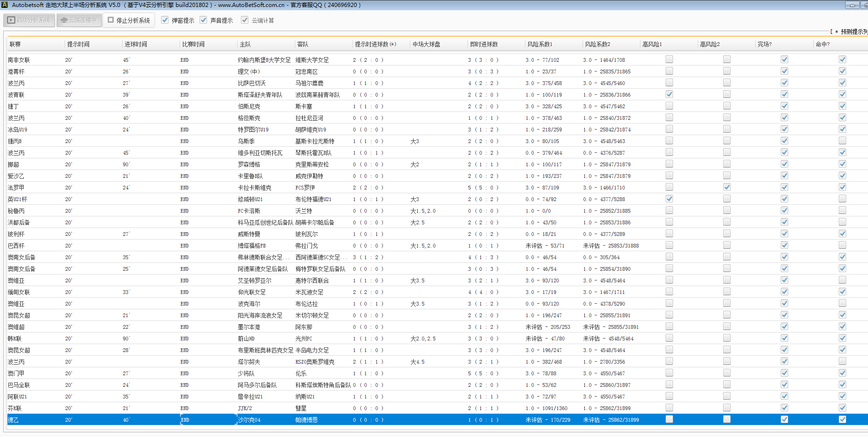Sort by the 即时进球数 column header
This screenshot has width=868, height=437.
tap(484, 45)
